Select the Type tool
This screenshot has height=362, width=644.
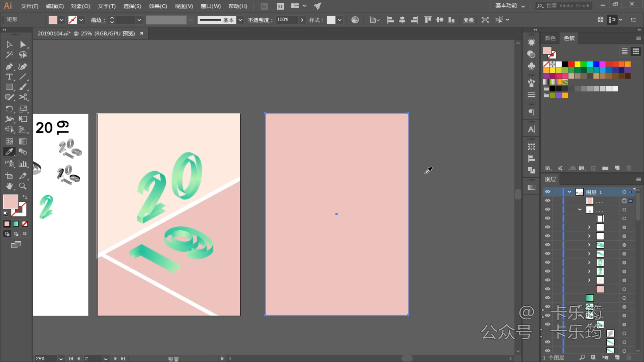pos(9,77)
